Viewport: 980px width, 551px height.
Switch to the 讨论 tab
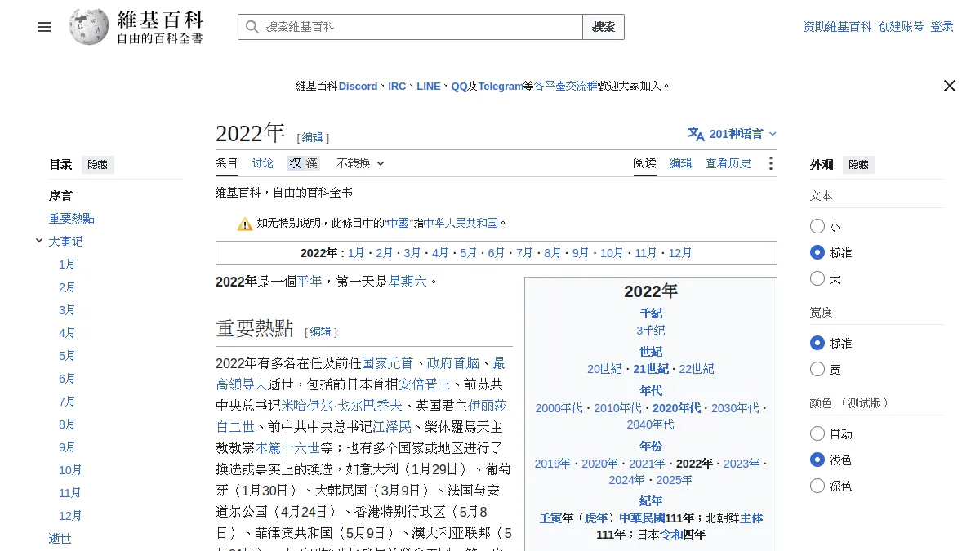click(x=263, y=163)
